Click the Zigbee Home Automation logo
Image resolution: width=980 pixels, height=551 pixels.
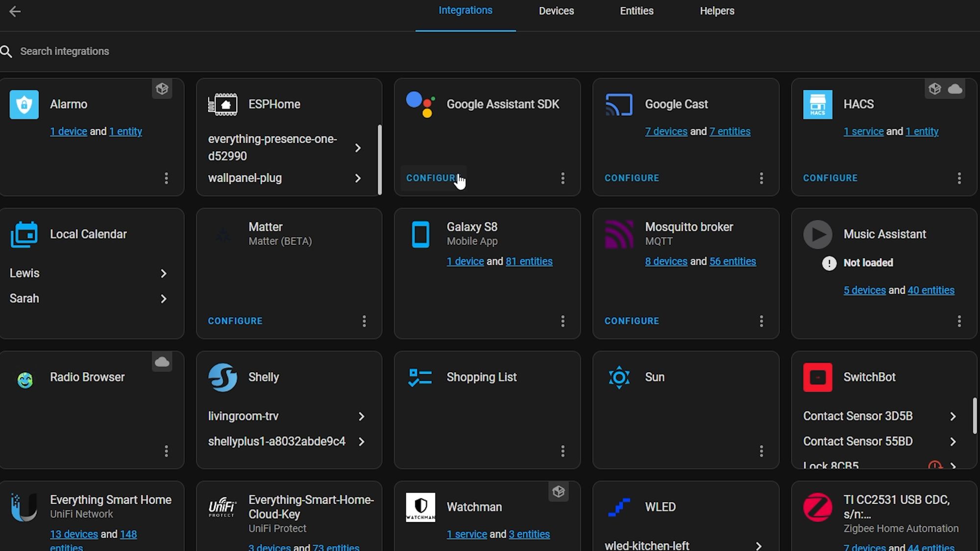817,507
